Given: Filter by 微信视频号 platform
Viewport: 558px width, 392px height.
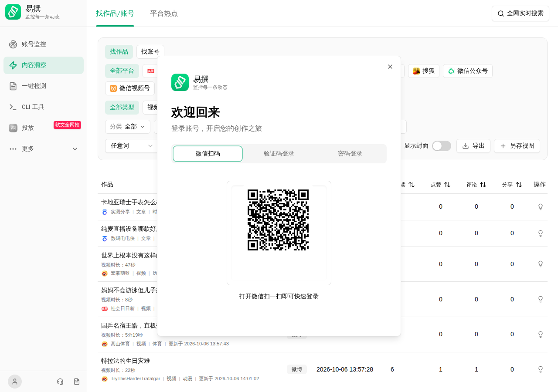Looking at the screenshot, I should [130, 88].
